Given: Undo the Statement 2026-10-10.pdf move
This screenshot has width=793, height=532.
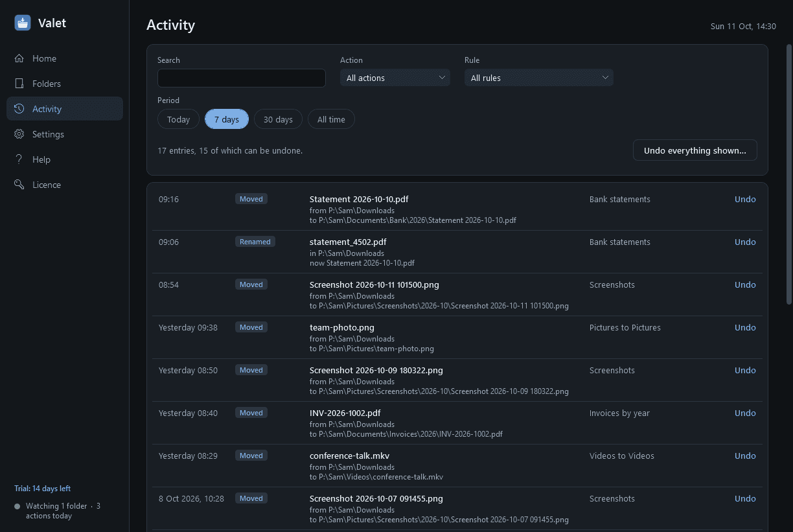Looking at the screenshot, I should tap(745, 199).
